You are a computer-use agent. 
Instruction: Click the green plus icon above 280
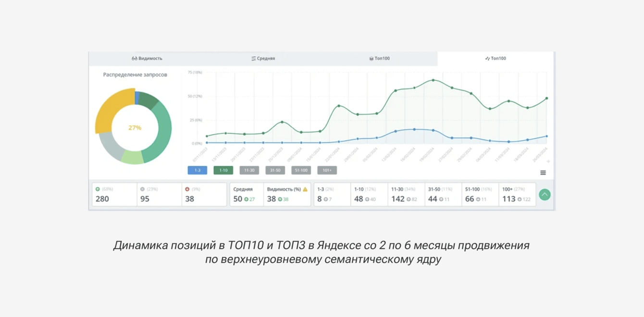click(98, 190)
